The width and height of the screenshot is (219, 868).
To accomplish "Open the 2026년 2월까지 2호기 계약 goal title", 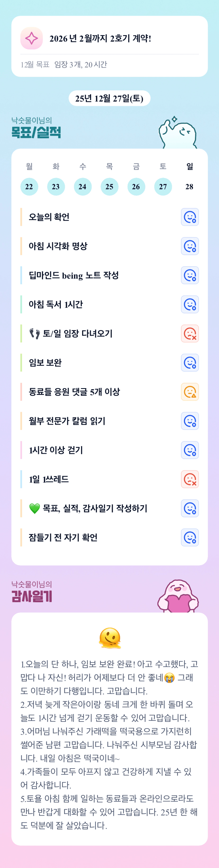I will click(x=100, y=39).
